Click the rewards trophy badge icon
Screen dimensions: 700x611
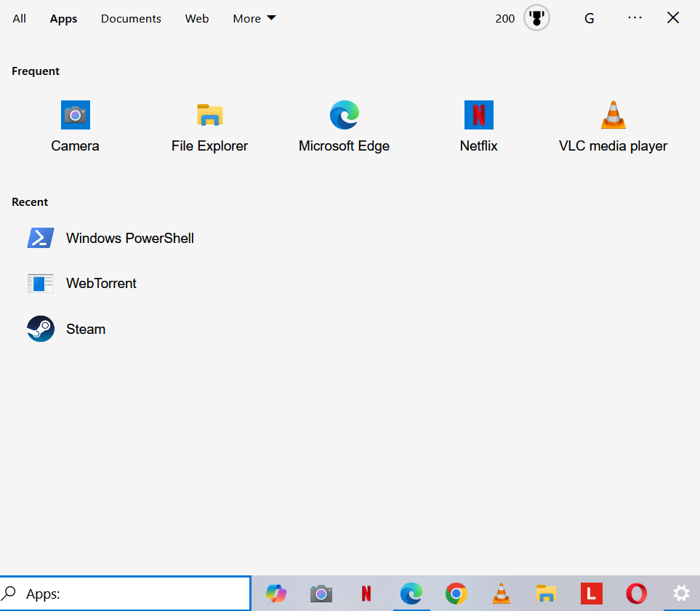pyautogui.click(x=536, y=18)
